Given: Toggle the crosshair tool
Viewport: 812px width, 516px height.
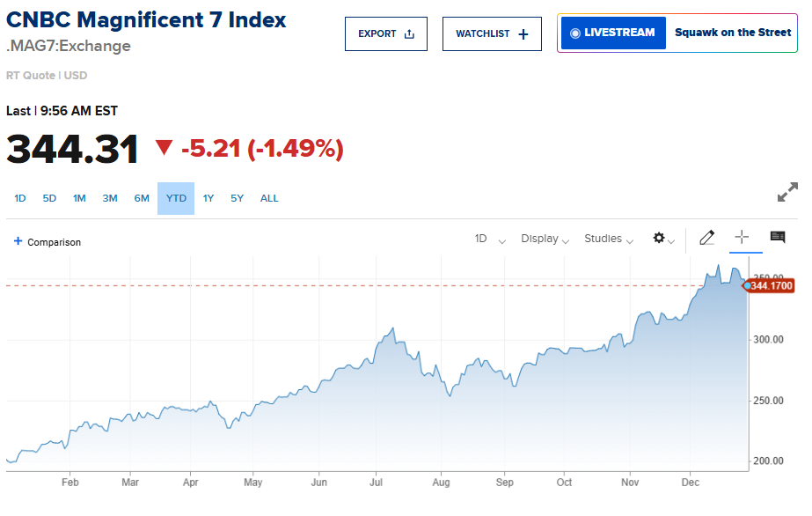Looking at the screenshot, I should (742, 238).
